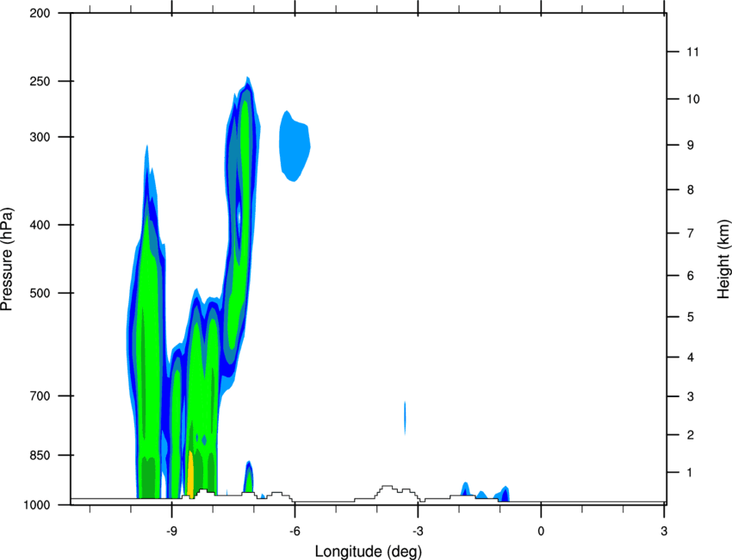The height and width of the screenshot is (560, 732).
Task: Click the -6 longitude tick label
Action: coord(295,531)
